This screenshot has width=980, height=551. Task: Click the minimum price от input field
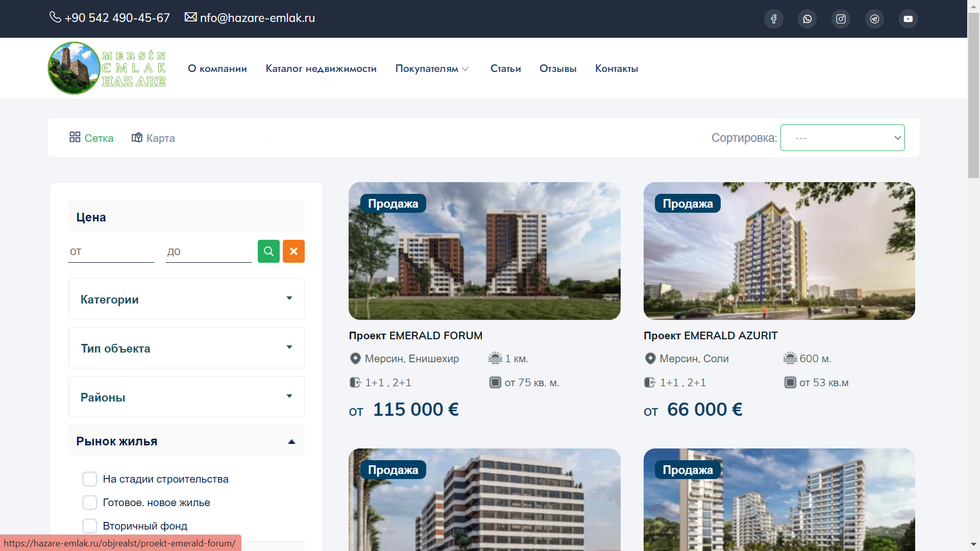coord(111,252)
